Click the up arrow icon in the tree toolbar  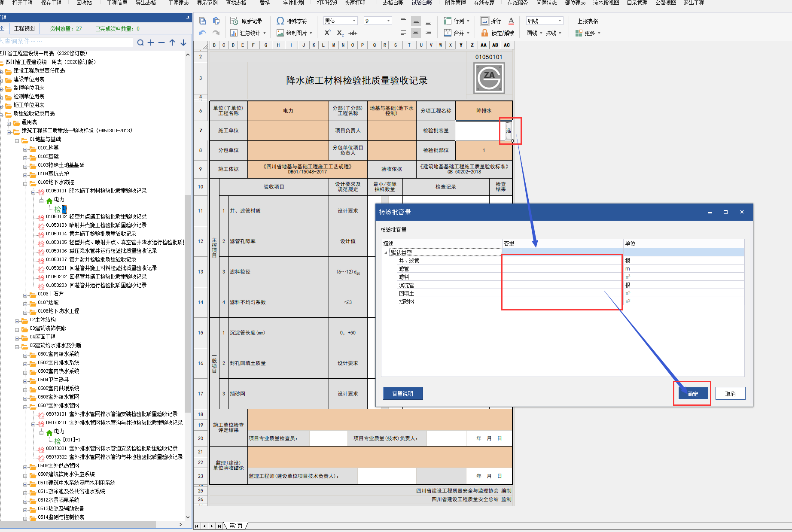pyautogui.click(x=172, y=43)
